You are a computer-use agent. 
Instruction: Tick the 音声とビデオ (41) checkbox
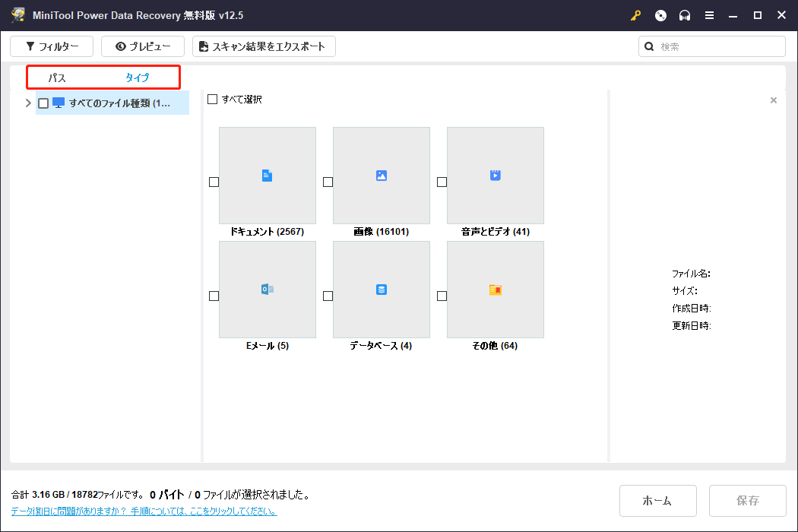pos(442,182)
